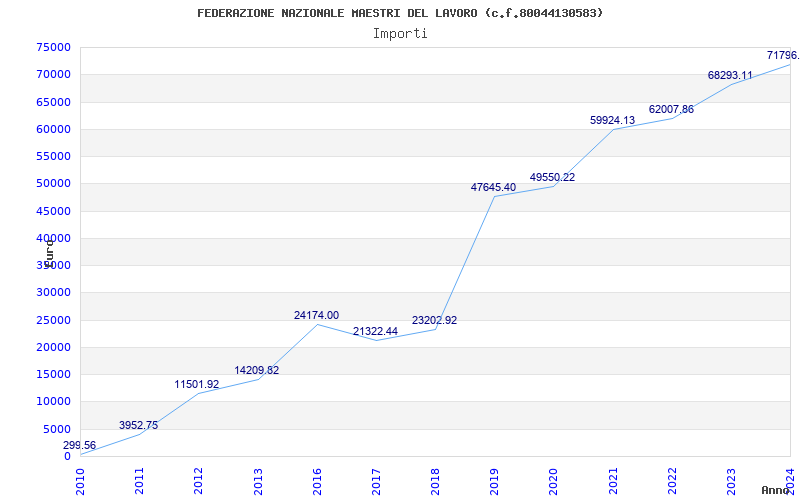The image size is (800, 500).
Task: Select the 14209.82 value label
Action: [256, 370]
